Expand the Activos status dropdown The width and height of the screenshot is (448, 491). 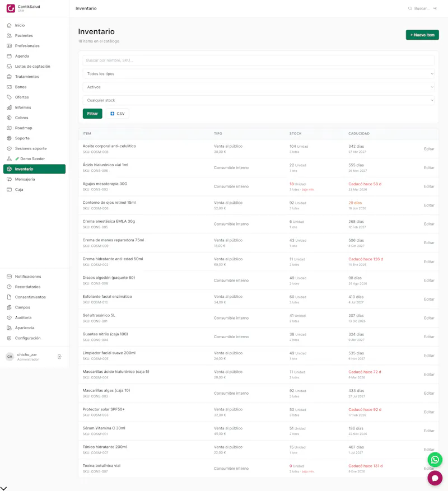pyautogui.click(x=259, y=87)
